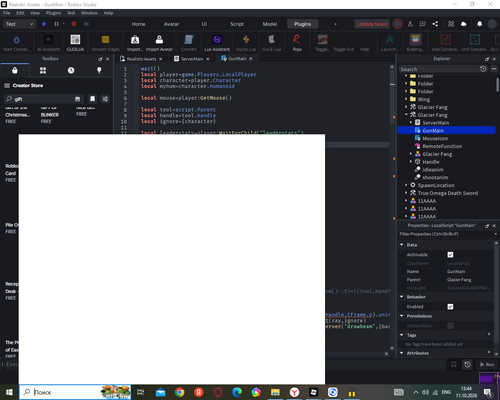This screenshot has width=500, height=400.
Task: Collapse the Data properties section
Action: point(402,245)
